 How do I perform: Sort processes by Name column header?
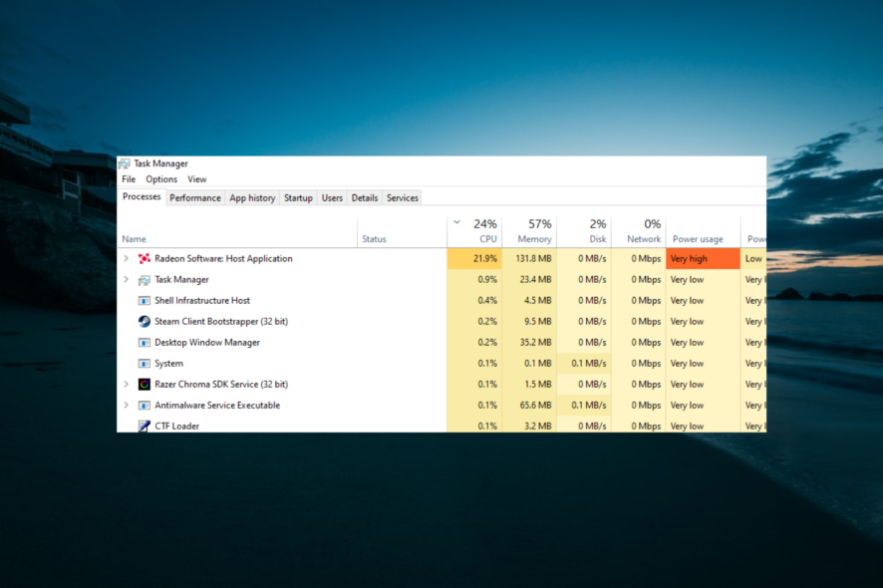(237, 232)
